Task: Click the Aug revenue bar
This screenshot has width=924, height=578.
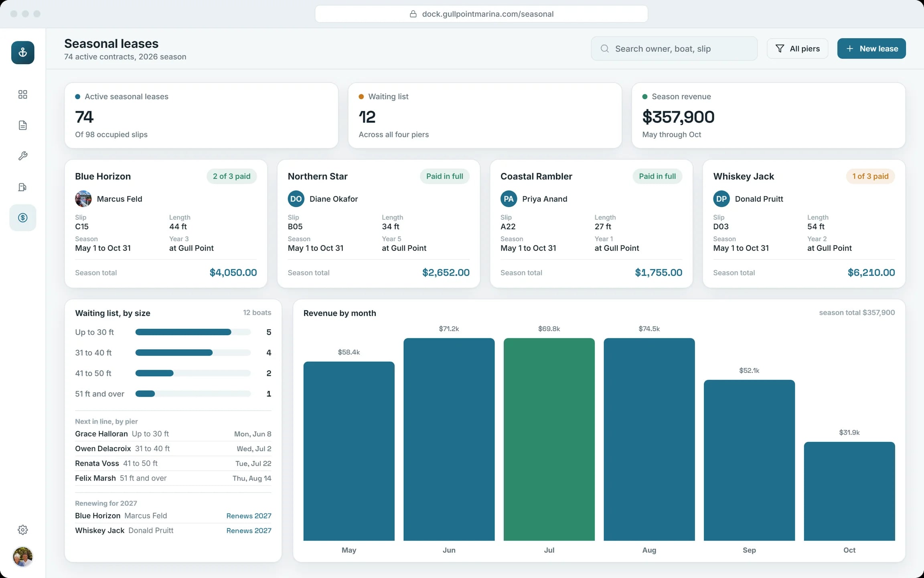Action: (x=649, y=440)
